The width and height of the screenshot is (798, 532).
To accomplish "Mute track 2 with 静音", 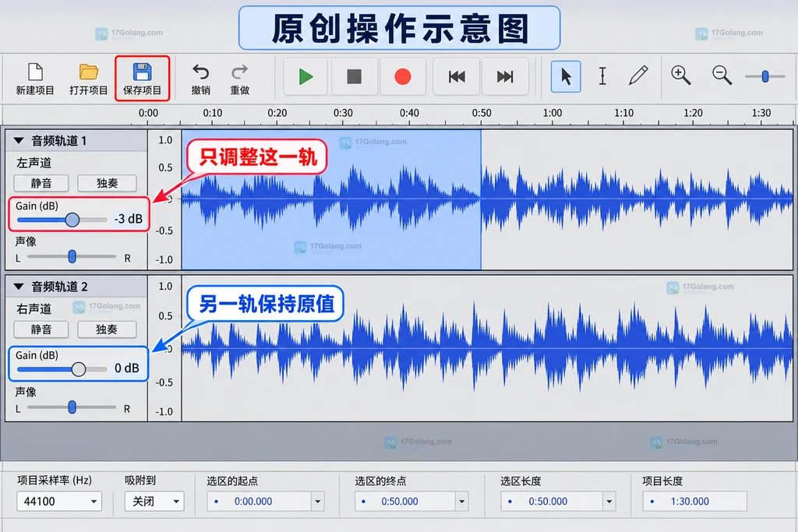I will point(41,329).
